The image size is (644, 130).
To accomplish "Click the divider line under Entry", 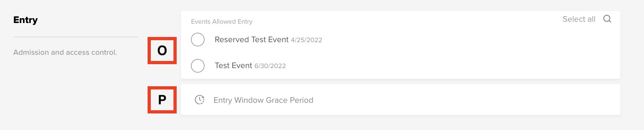I will coord(76,37).
